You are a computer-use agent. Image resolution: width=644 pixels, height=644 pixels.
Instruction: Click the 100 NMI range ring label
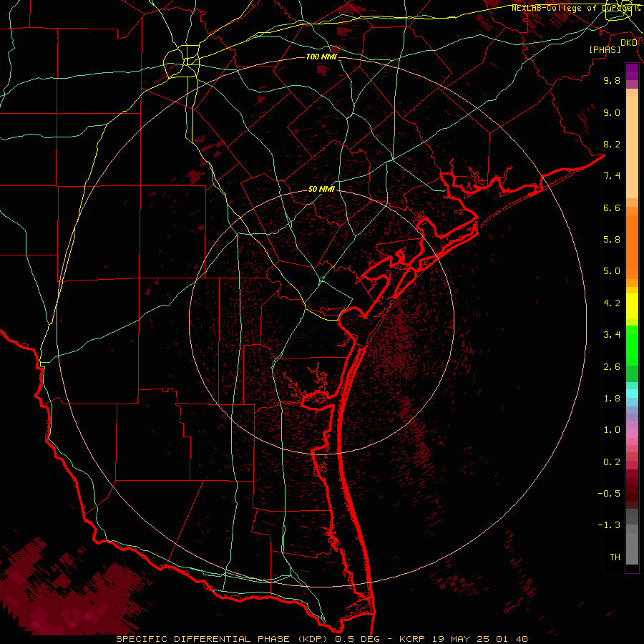pos(321,57)
